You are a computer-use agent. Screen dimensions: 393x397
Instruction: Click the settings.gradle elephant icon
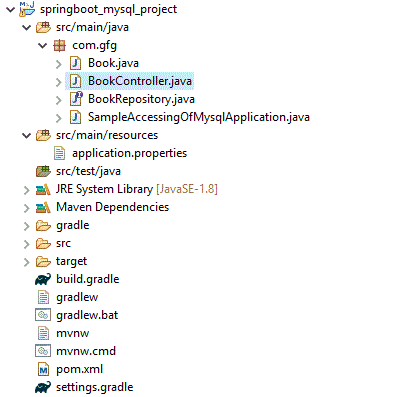pyautogui.click(x=43, y=387)
